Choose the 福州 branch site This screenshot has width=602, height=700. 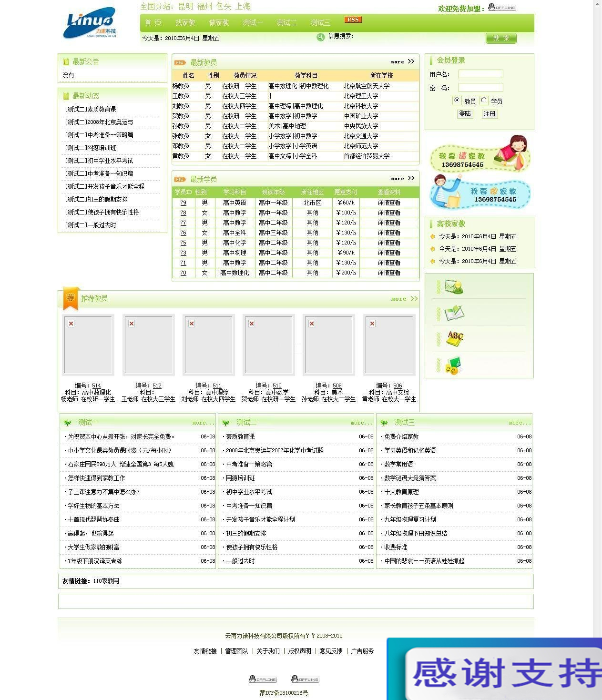[205, 6]
